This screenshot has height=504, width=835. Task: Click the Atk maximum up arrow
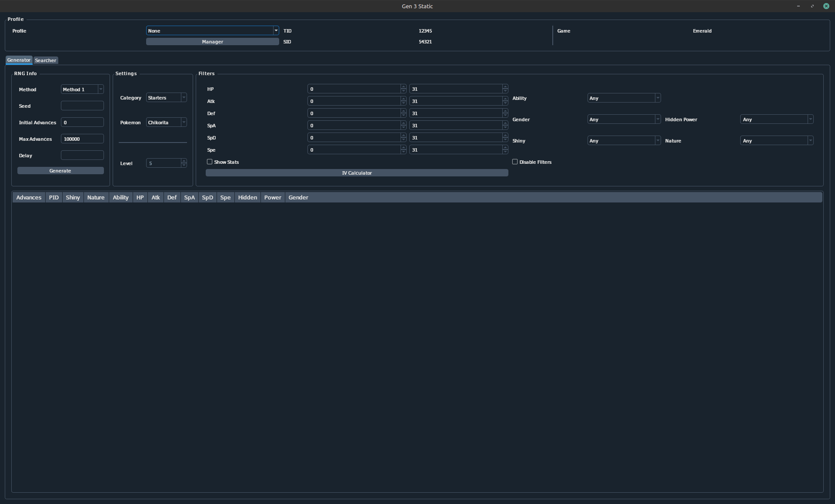click(505, 99)
